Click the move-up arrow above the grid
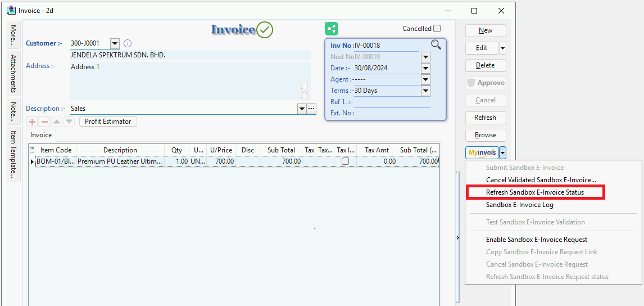The image size is (644, 306). (57, 121)
